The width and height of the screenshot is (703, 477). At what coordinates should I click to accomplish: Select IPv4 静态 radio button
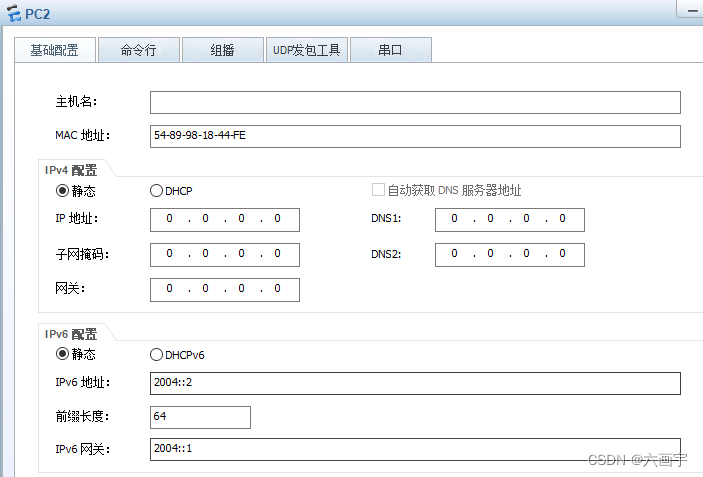click(62, 191)
